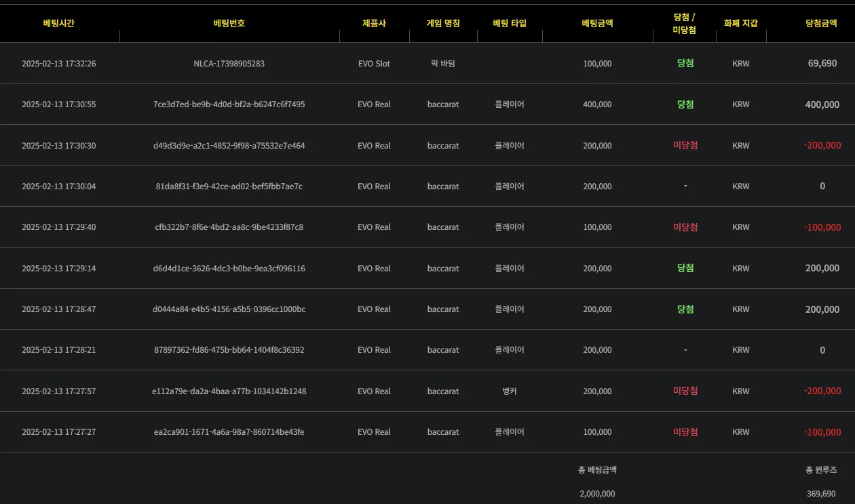
Task: Click the 베팅번호 column header
Action: tap(229, 23)
